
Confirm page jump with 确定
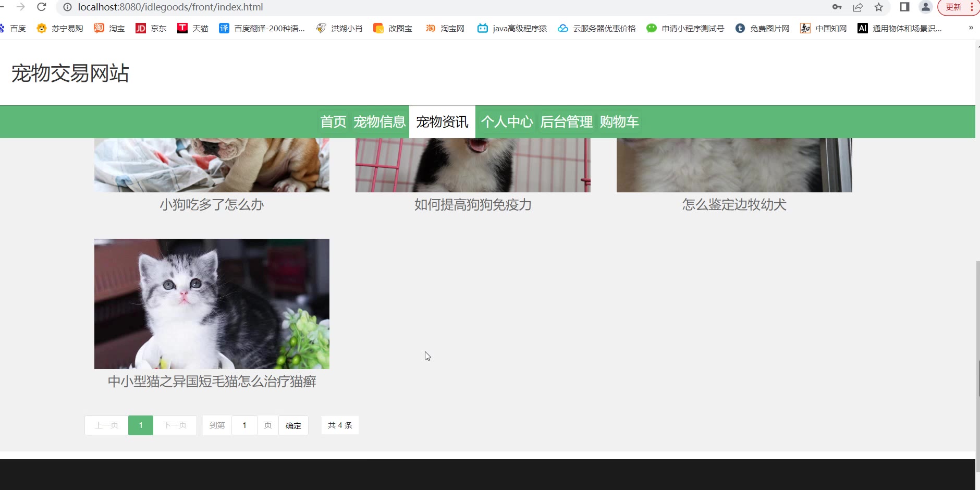click(x=293, y=425)
